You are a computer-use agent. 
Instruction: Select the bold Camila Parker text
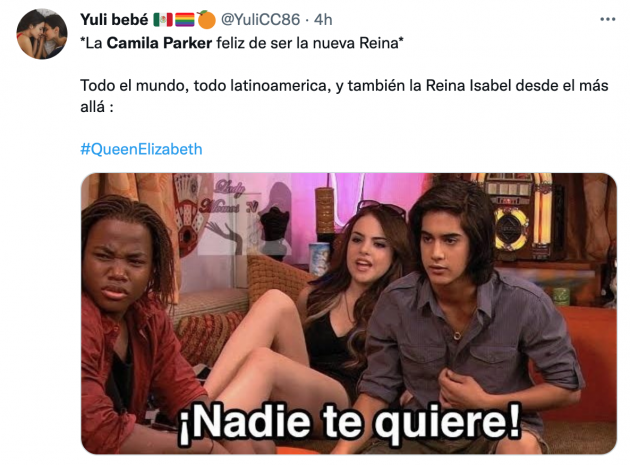click(159, 43)
